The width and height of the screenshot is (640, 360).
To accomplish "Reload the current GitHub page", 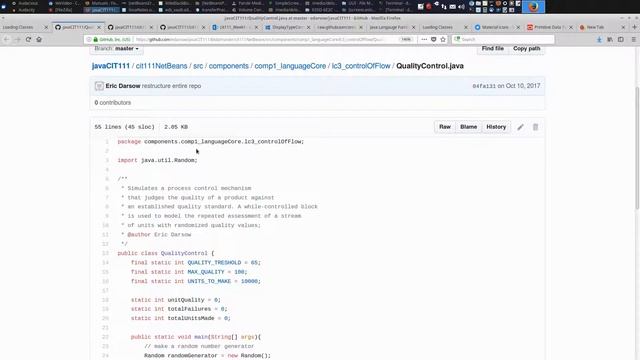I will pyautogui.click(x=28, y=39).
